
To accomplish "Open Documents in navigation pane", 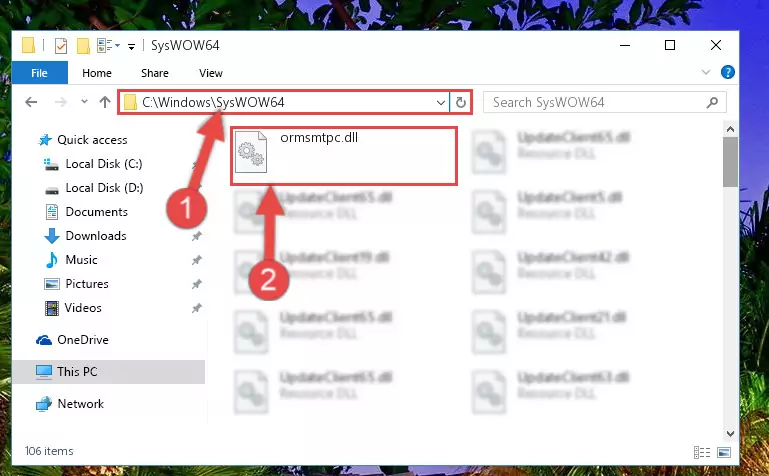I will 97,212.
